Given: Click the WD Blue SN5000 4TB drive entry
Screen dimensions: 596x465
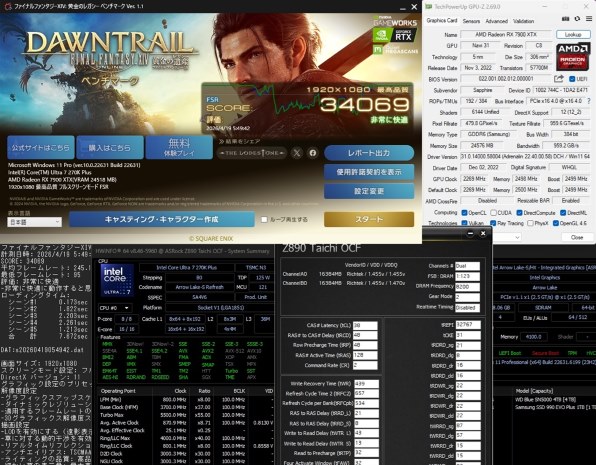Looking at the screenshot, I should 545,400.
